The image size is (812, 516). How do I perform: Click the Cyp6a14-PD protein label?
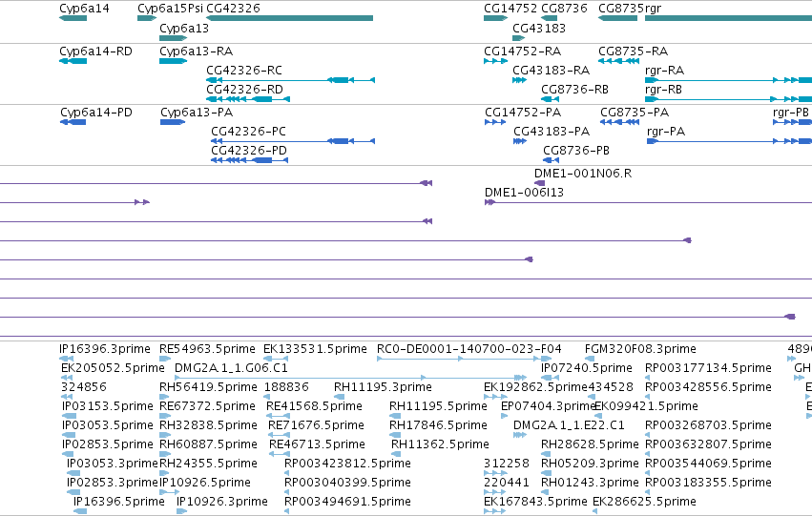tap(96, 113)
